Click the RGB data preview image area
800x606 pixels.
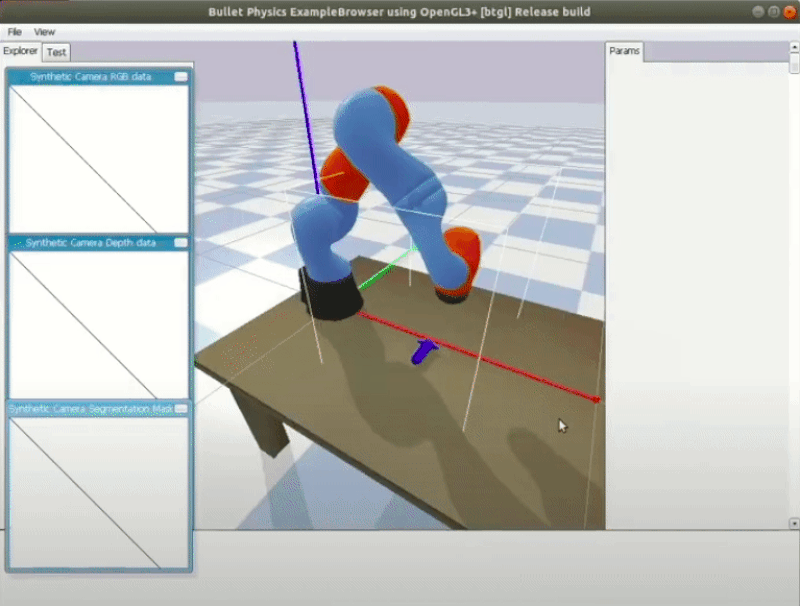point(99,159)
